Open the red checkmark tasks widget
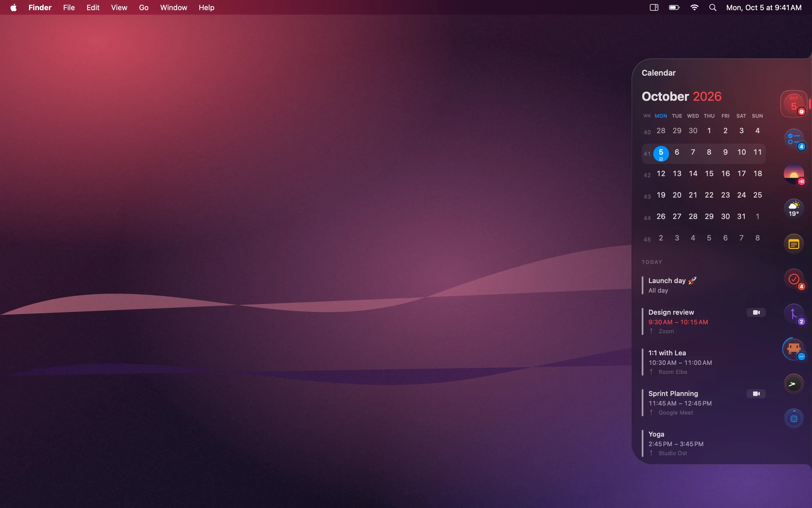This screenshot has width=812, height=508. 794,279
